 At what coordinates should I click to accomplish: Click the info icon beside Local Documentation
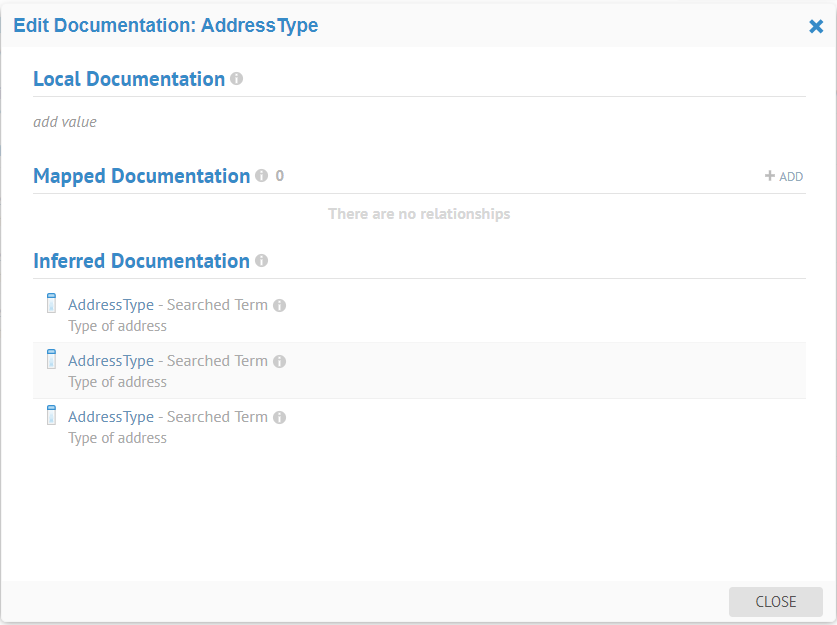(237, 78)
